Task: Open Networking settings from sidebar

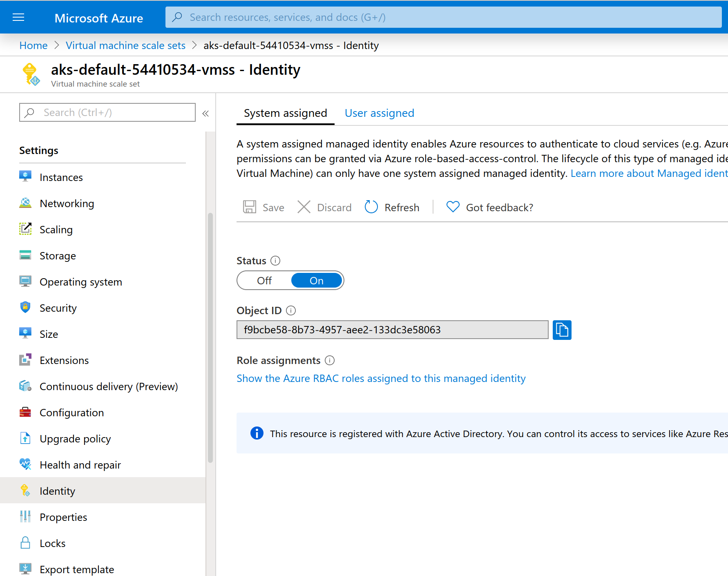Action: [67, 203]
